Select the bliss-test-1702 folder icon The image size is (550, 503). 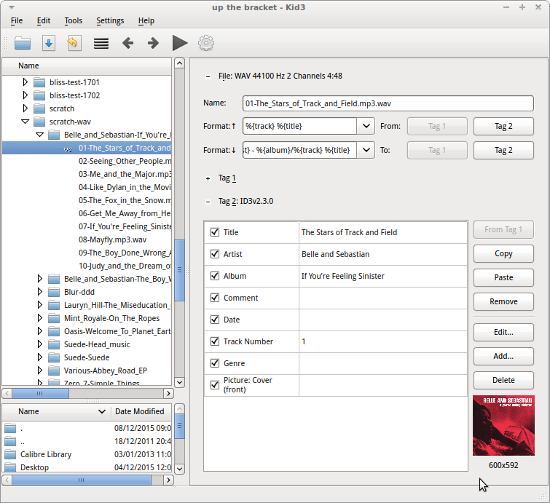pyautogui.click(x=39, y=95)
